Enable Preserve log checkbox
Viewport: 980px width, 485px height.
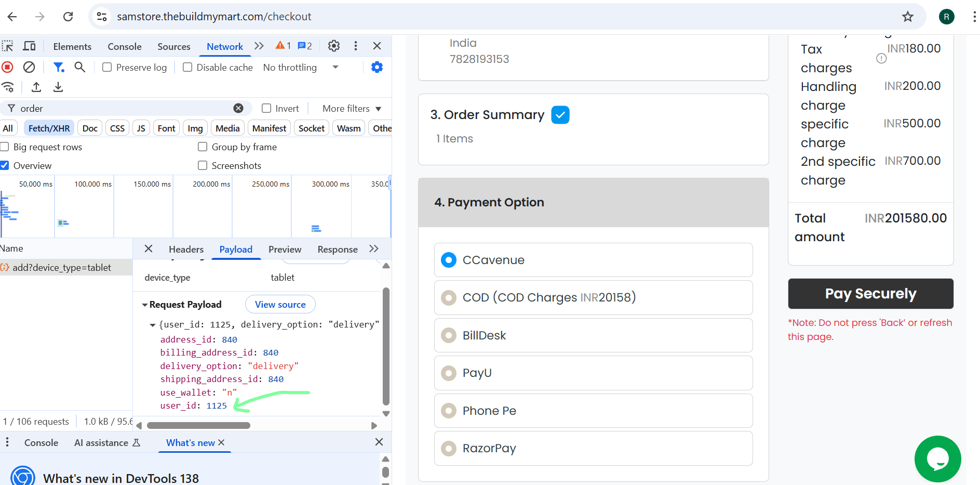pos(107,67)
